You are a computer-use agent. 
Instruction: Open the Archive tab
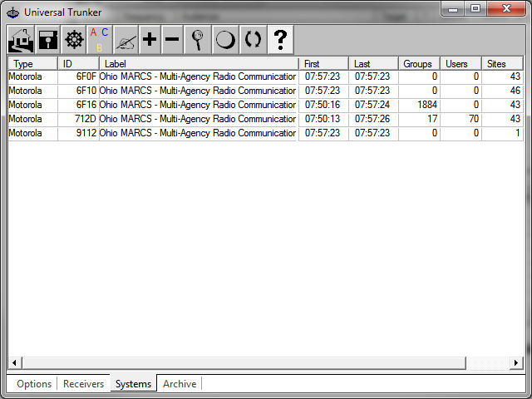[180, 384]
